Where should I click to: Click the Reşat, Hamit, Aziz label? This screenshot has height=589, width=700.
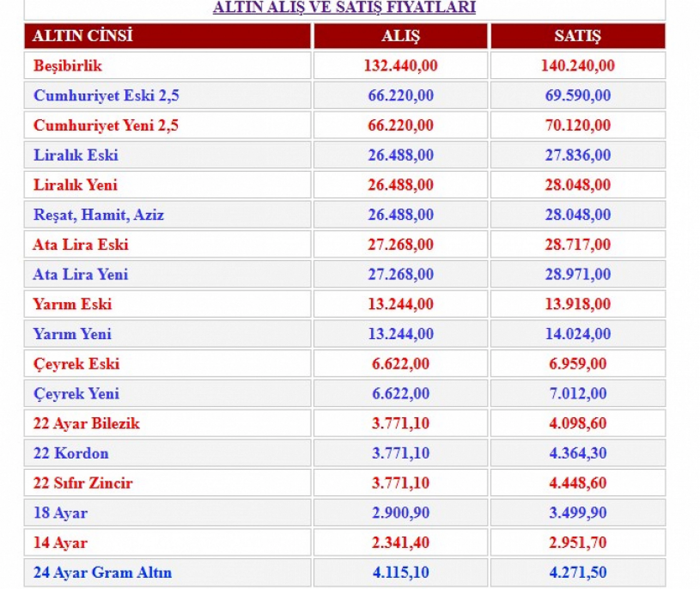pos(99,215)
